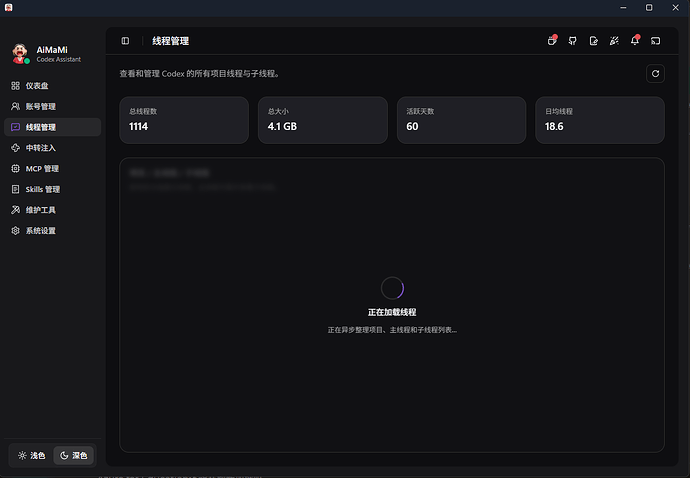
Task: Click the 日均线程 card showing 18.6
Action: click(x=600, y=120)
